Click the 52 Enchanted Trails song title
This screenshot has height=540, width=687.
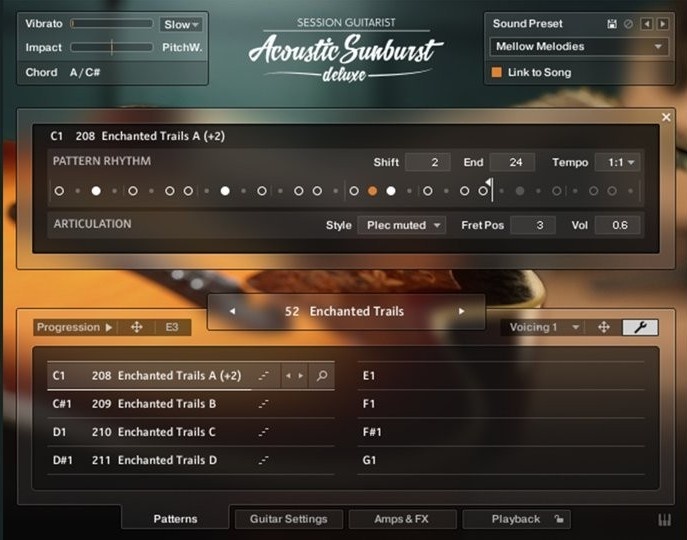point(344,311)
